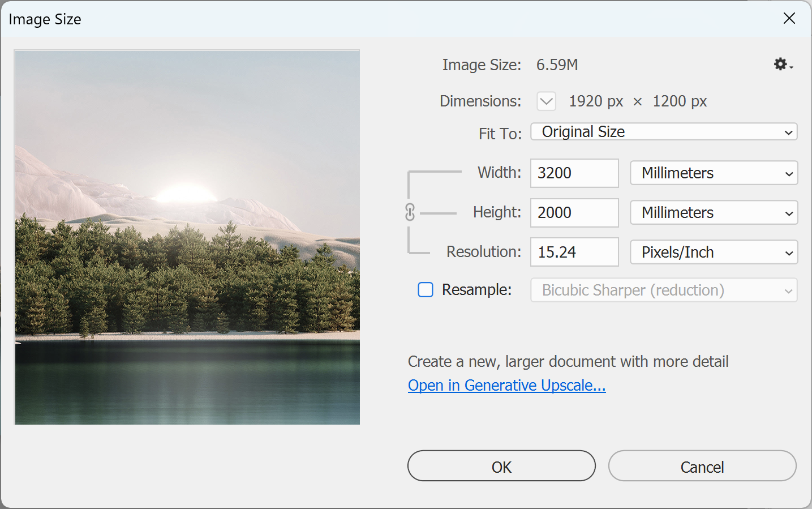The height and width of the screenshot is (509, 812).
Task: Enable the Resample checkbox
Action: coord(426,290)
